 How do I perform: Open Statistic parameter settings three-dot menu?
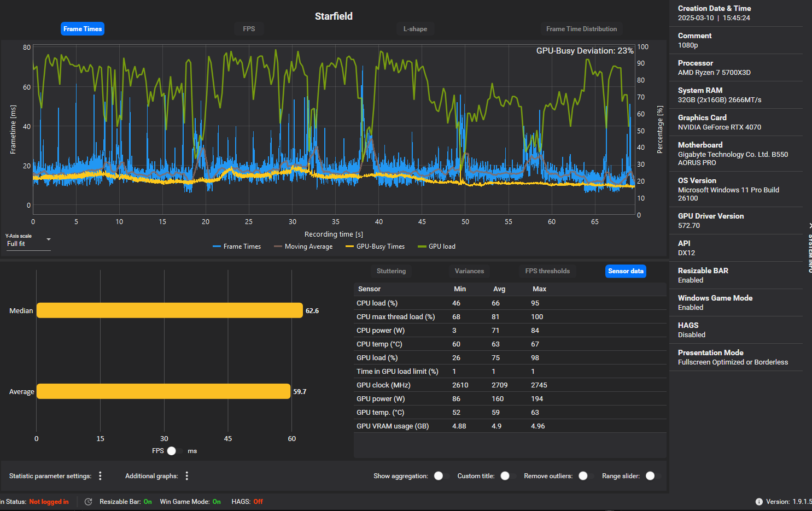100,476
